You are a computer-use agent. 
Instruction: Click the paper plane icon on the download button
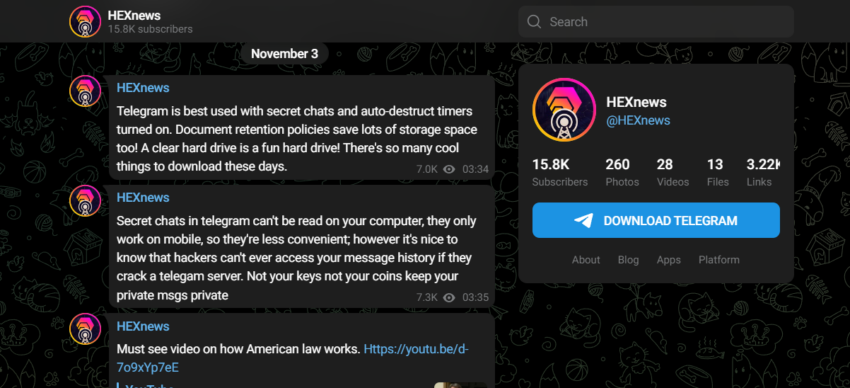(x=584, y=221)
